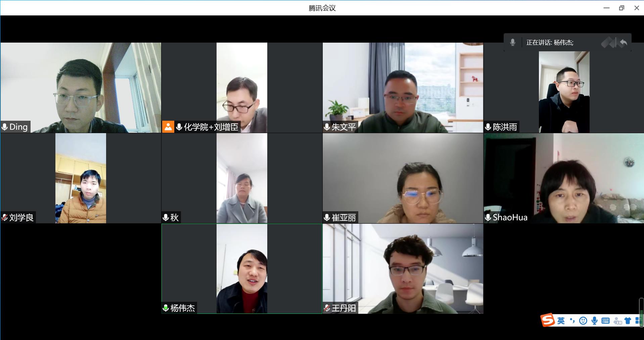Click the green audio level meter
Screen dimensions: 644x340
point(641,313)
